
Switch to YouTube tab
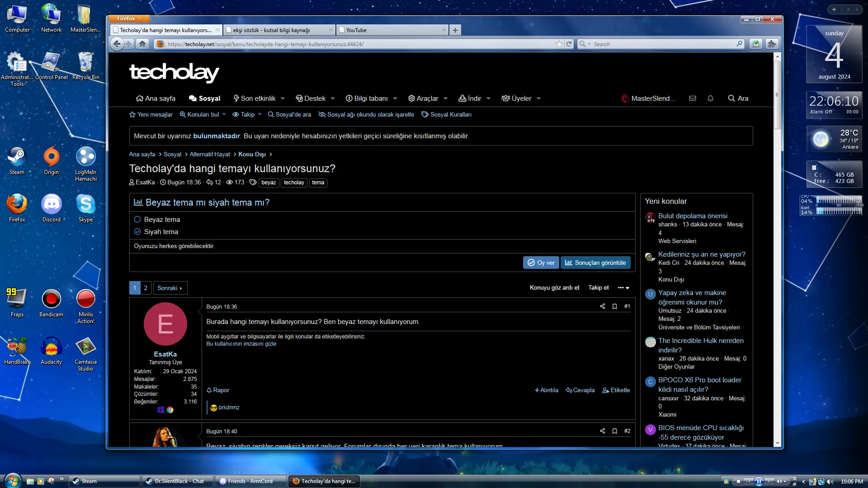(x=392, y=30)
